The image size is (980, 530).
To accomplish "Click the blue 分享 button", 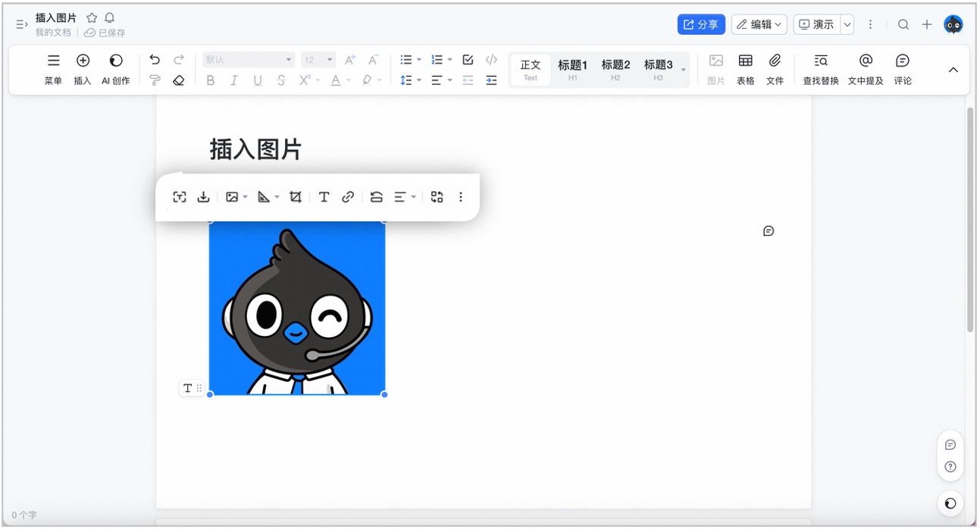I will coord(701,24).
